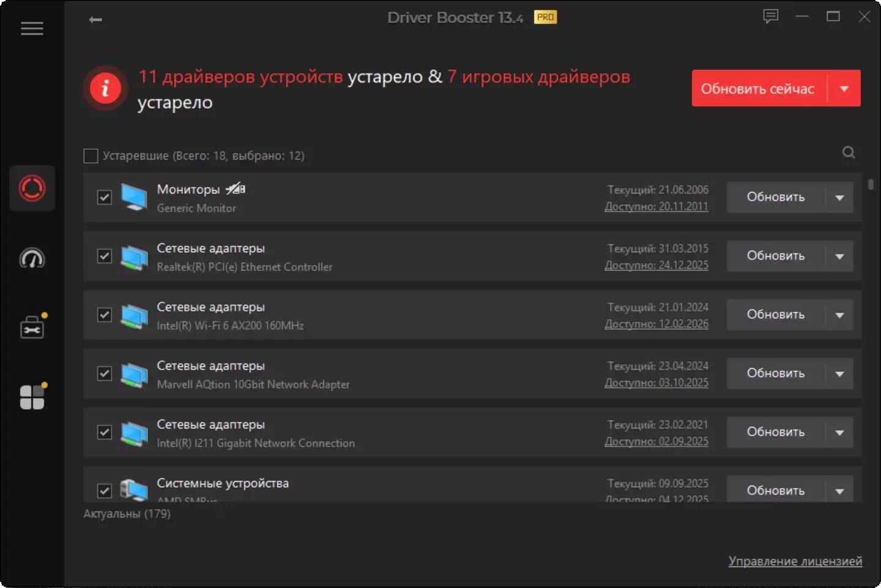The image size is (881, 588).
Task: Uncheck the Generic Monitor driver checkbox
Action: coord(105,197)
